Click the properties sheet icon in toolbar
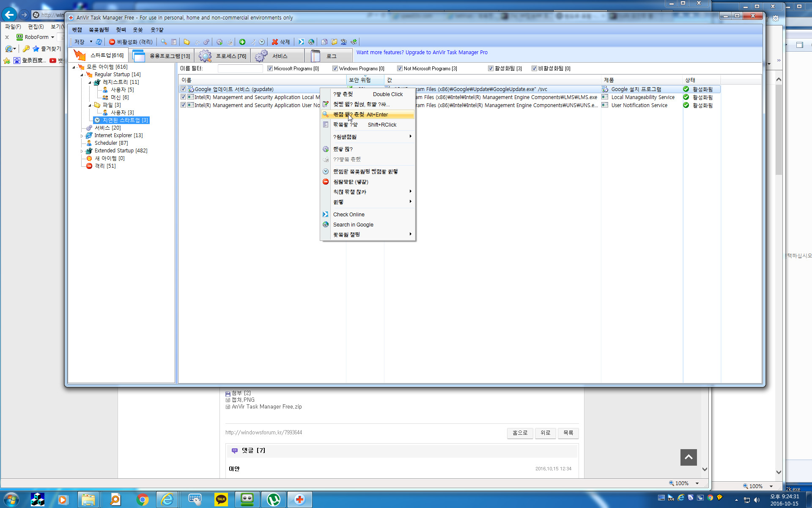812x508 pixels. pyautogui.click(x=174, y=42)
